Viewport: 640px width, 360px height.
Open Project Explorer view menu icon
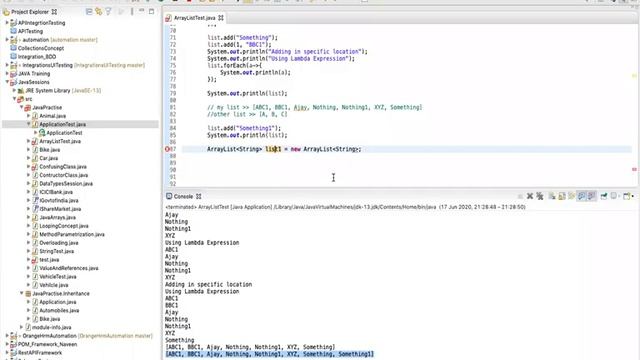coord(131,12)
